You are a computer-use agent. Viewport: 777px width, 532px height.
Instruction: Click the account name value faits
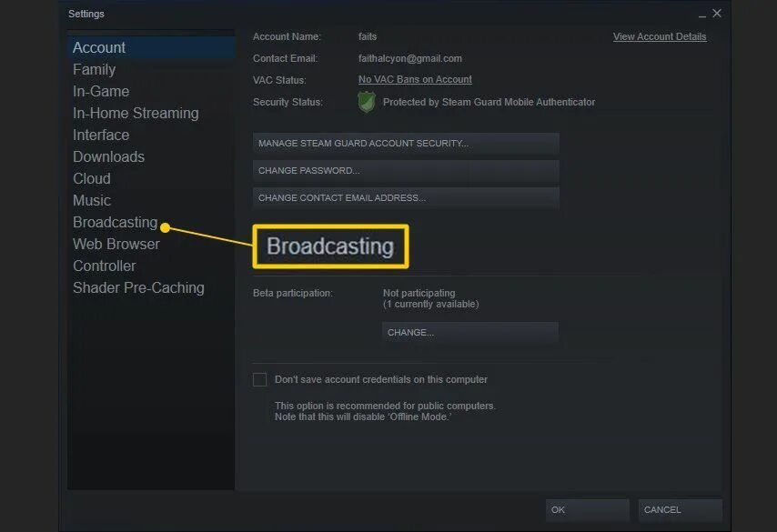368,36
